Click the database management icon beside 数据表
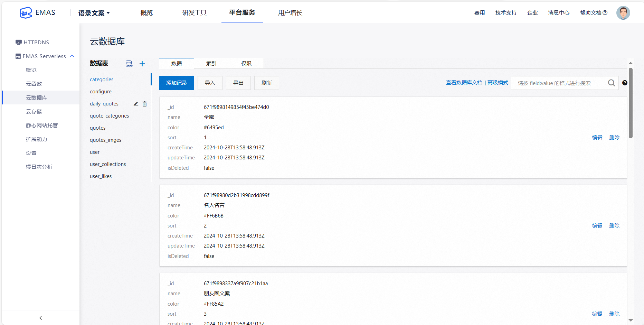 tap(129, 64)
